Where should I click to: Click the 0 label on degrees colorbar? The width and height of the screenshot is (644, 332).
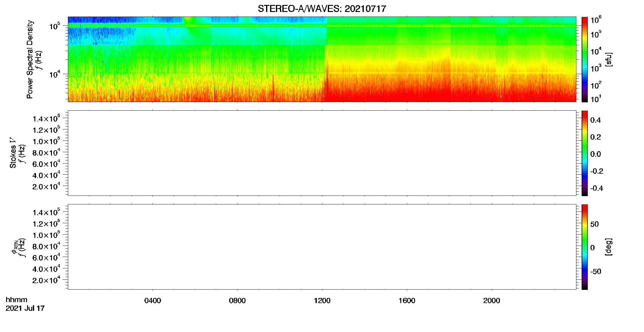pos(592,248)
